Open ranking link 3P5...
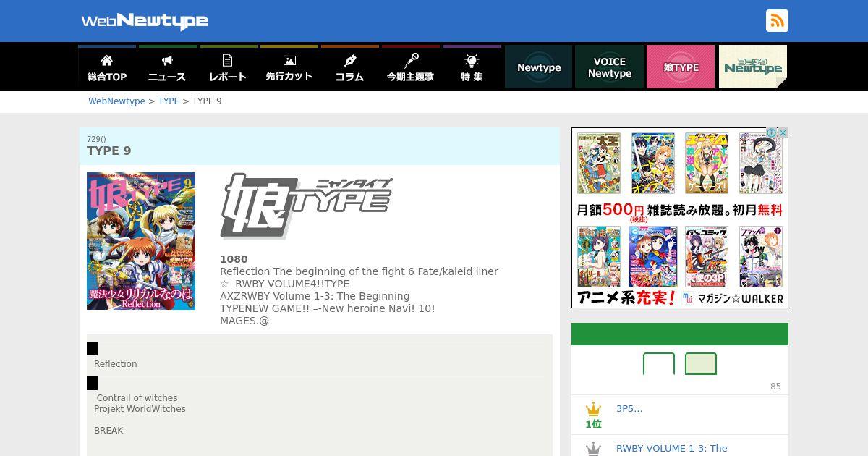868x456 pixels. click(x=629, y=409)
